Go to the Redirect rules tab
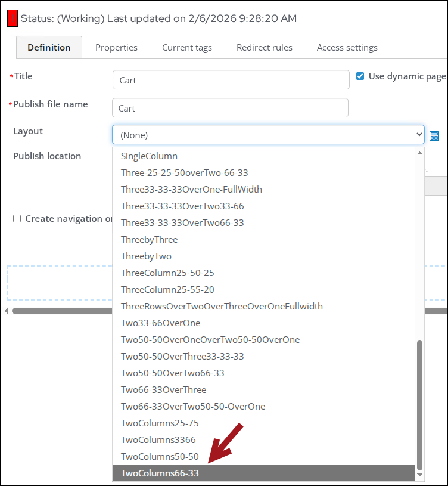Screen dimensions: 448x486 [264, 48]
